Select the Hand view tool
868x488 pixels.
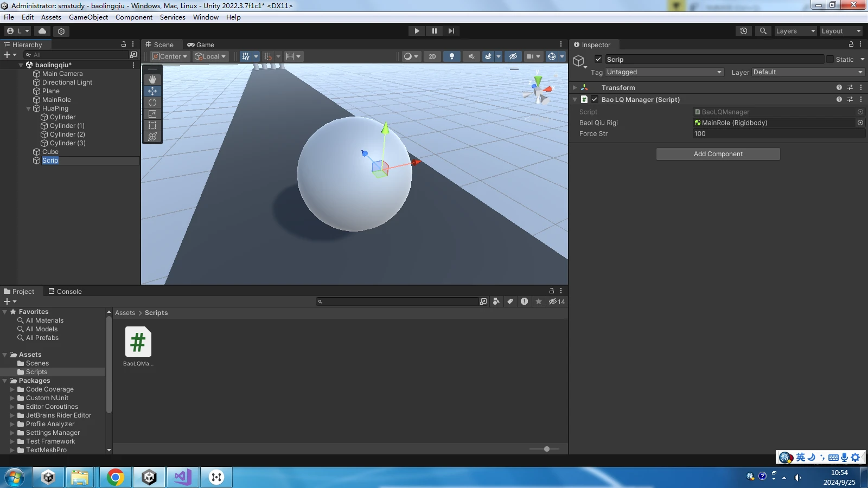pos(152,80)
